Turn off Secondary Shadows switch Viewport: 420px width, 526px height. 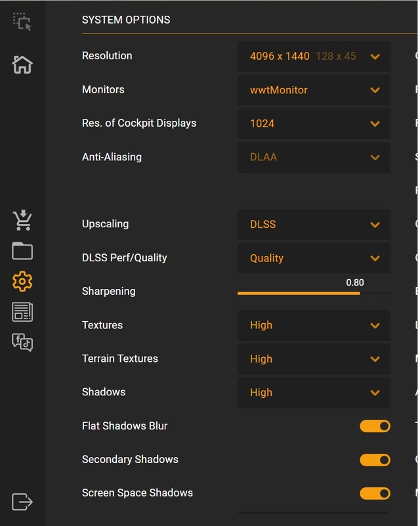click(375, 460)
